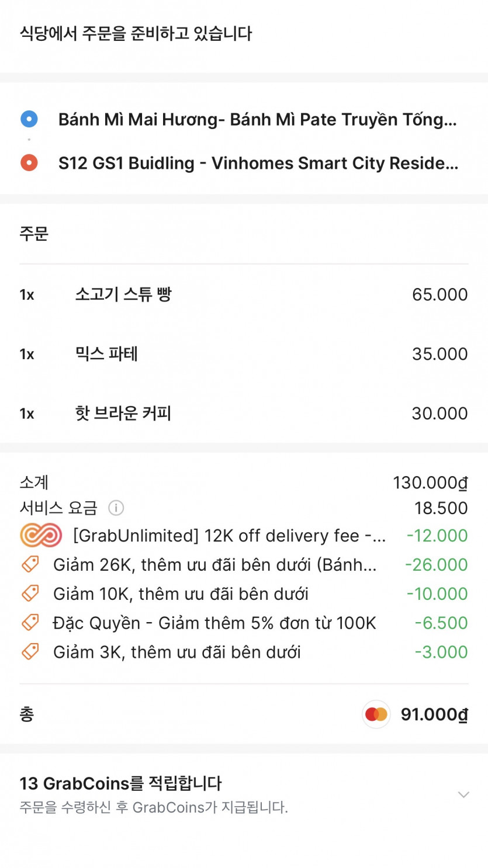Expand the GrabCoins details chevron
488x868 pixels.
point(463,794)
